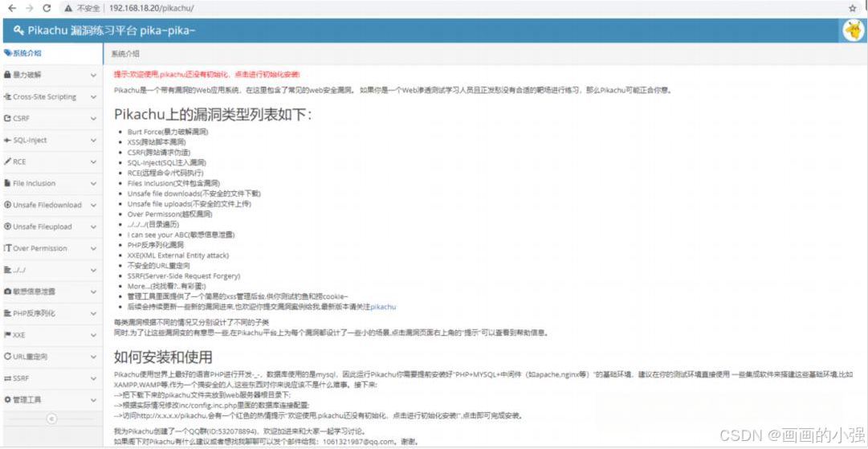The height and width of the screenshot is (449, 868).
Task: Open the Over Permission menu label
Action: (40, 248)
